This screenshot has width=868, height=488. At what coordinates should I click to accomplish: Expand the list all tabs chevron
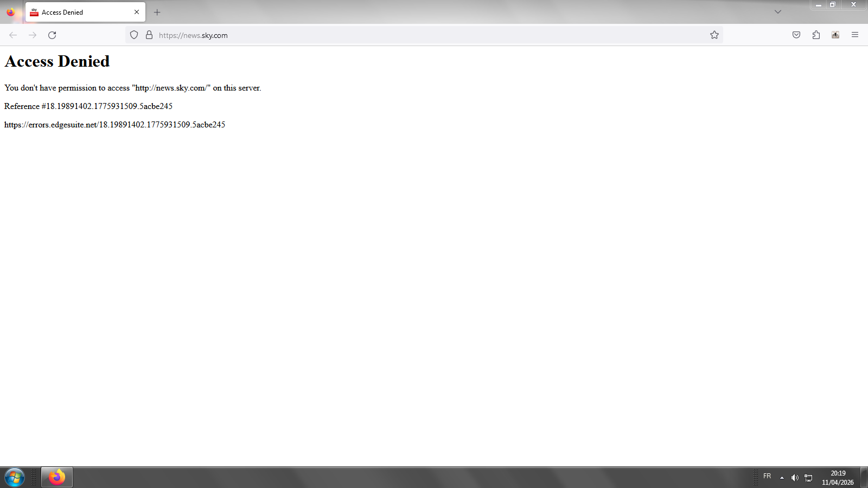778,12
